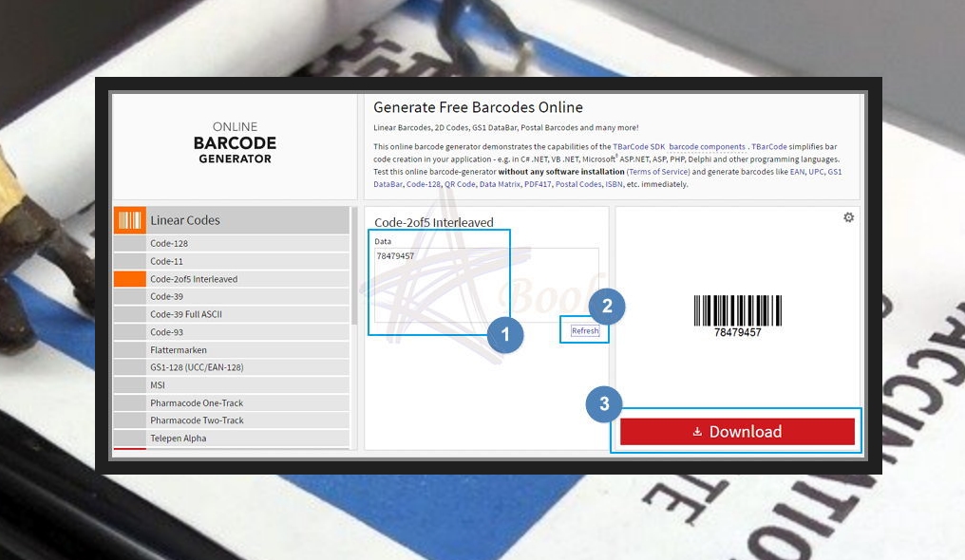Pick Pharmacode Two-Track from the list
The width and height of the screenshot is (965, 560).
point(232,420)
